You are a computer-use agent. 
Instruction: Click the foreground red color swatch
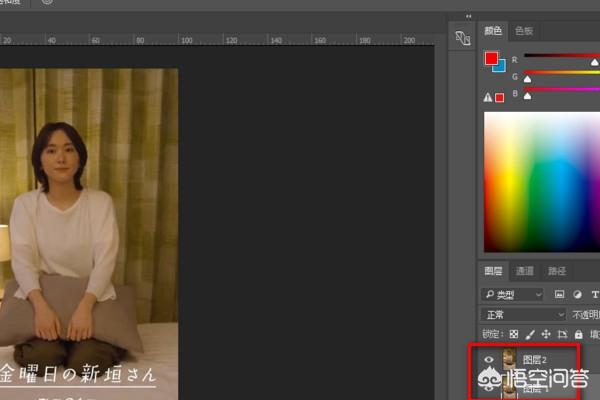(491, 59)
